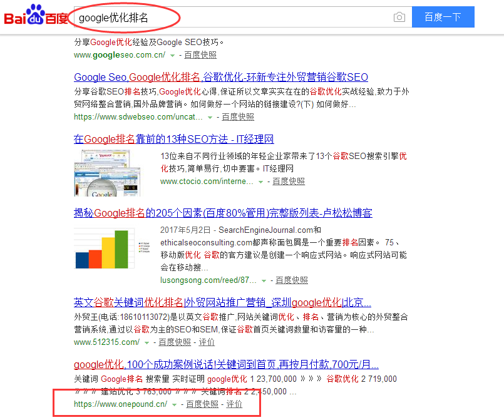This screenshot has height=420, width=504.
Task: Open the Google Seo 环新 result title
Action: [221, 77]
